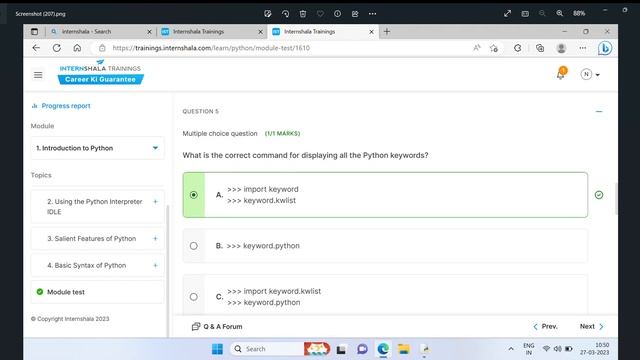Show file info in Photos toolbar
The width and height of the screenshot is (640, 360).
tap(338, 13)
